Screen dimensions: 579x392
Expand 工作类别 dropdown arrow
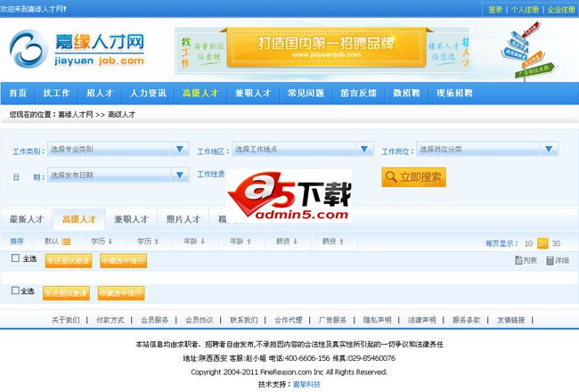(180, 149)
